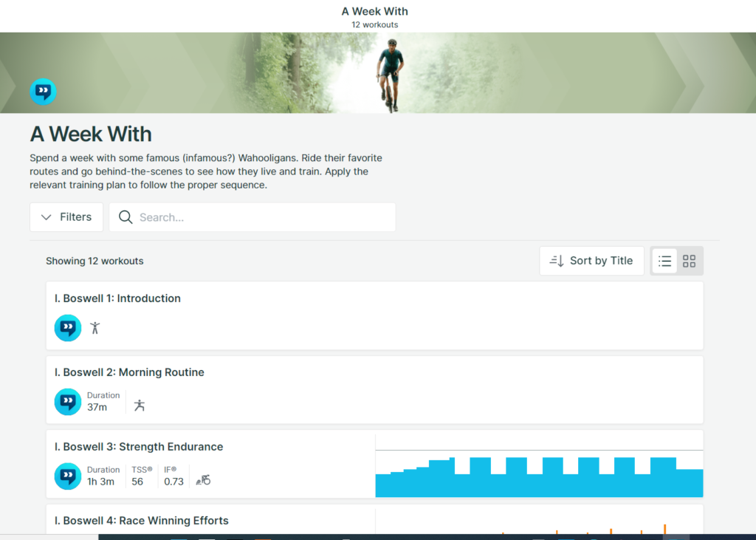The width and height of the screenshot is (756, 540).
Task: Click the standing-figure workout type icon in Boswell 1
Action: 95,328
